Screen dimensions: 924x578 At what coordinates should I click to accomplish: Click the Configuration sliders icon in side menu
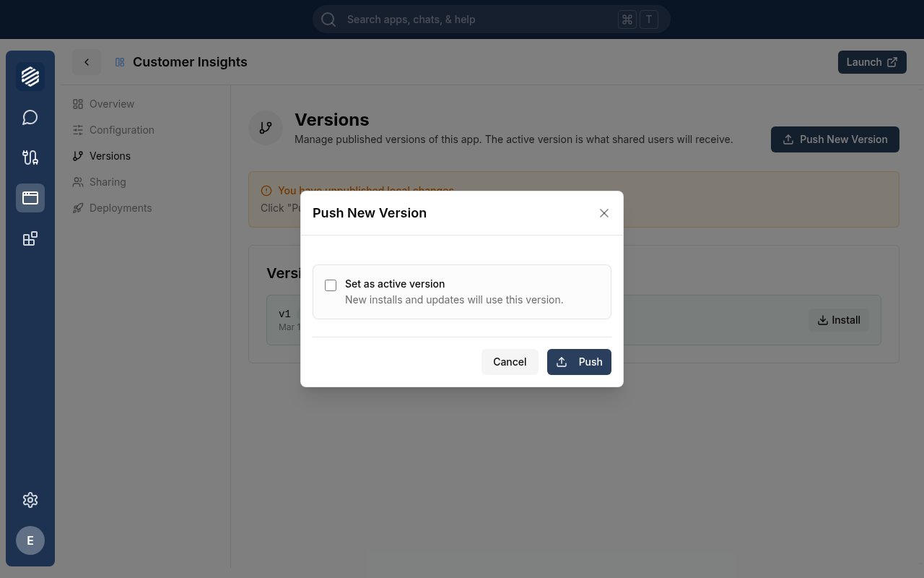tap(78, 130)
